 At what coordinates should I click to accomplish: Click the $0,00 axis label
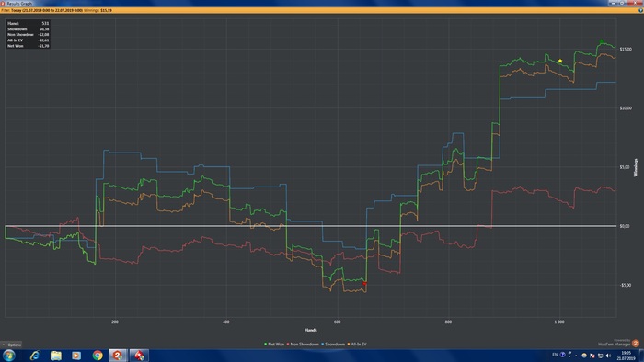(625, 226)
